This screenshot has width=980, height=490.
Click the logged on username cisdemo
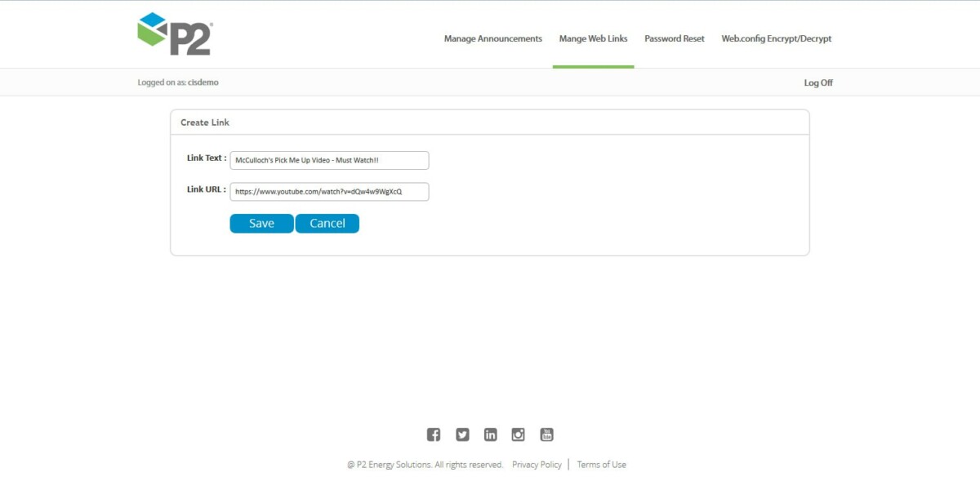coord(206,82)
